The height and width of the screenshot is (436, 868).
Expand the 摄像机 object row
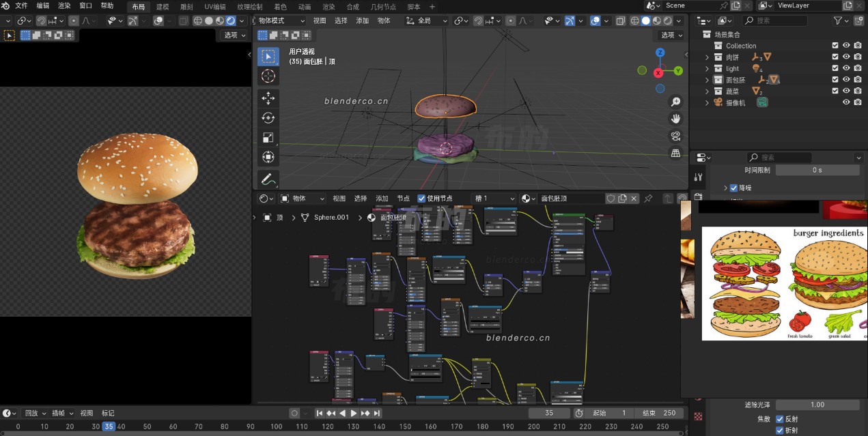click(707, 102)
